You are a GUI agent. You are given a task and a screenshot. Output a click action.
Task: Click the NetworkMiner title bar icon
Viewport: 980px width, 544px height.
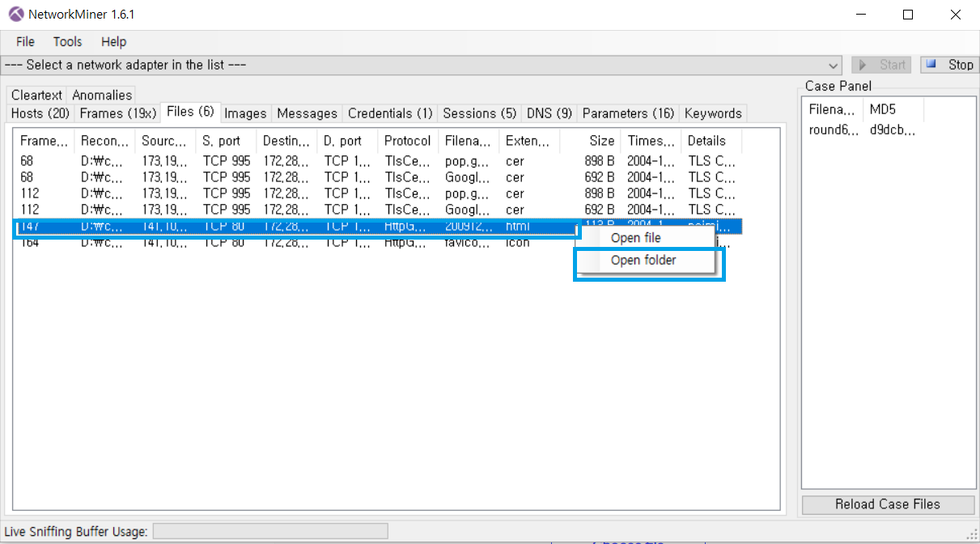[x=16, y=15]
